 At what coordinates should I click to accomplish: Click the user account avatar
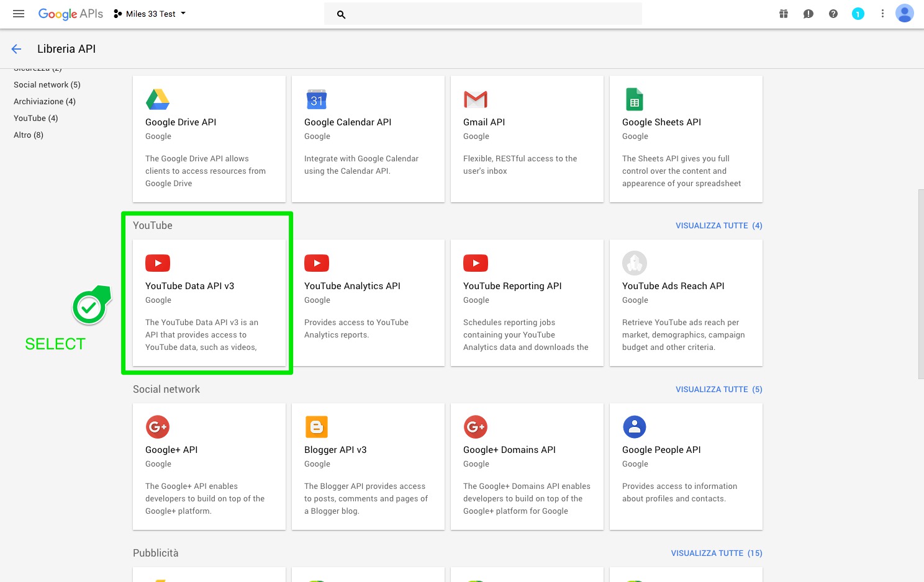point(905,14)
